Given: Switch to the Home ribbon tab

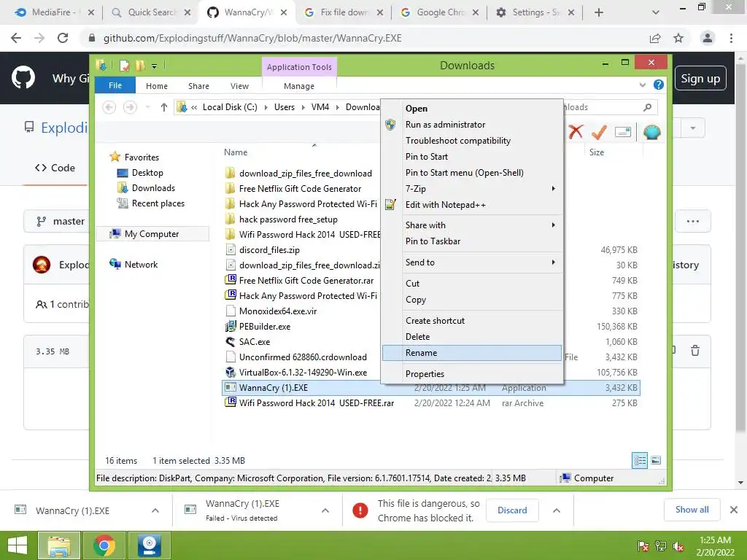Looking at the screenshot, I should click(x=157, y=86).
